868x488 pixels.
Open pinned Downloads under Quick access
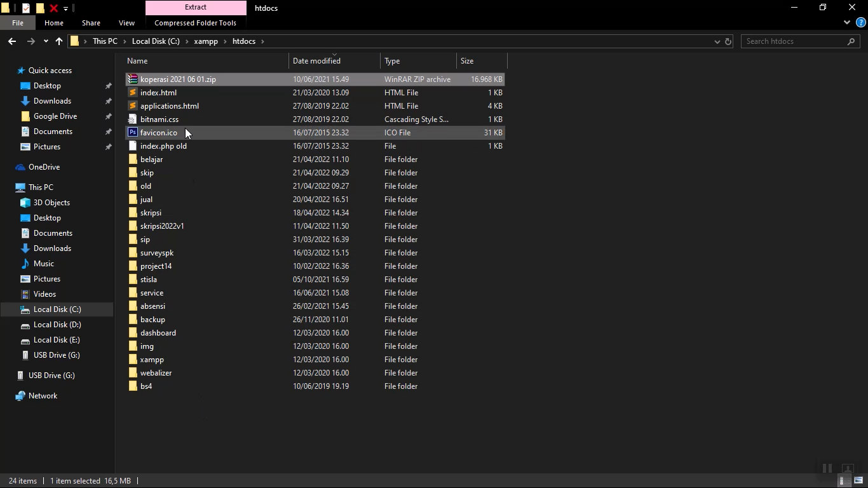point(52,101)
